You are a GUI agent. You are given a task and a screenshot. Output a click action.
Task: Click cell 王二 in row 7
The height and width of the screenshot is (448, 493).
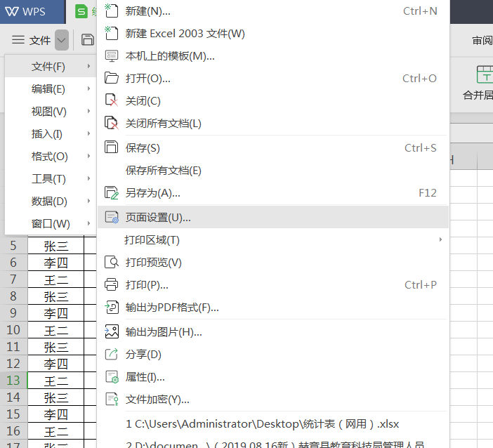coord(56,279)
